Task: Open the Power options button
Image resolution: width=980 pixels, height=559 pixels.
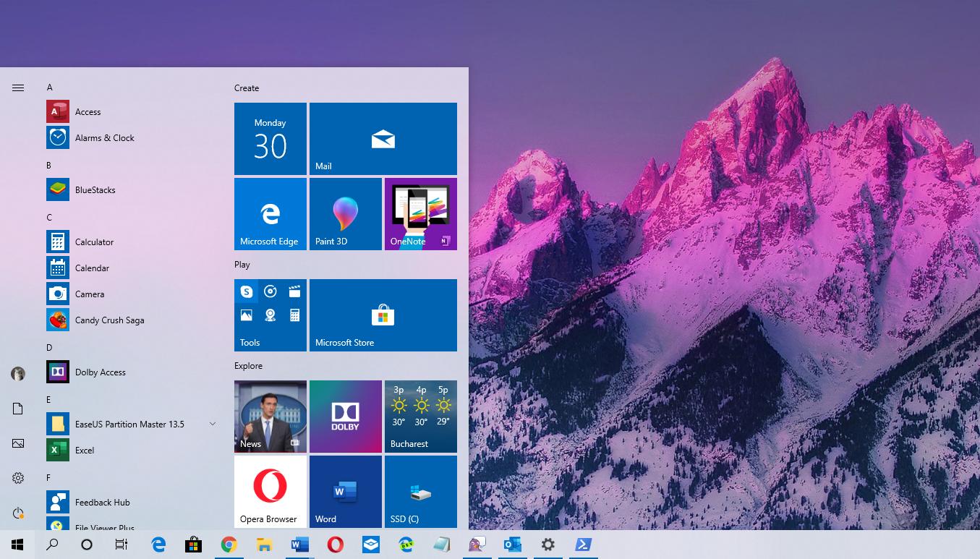Action: [x=18, y=513]
